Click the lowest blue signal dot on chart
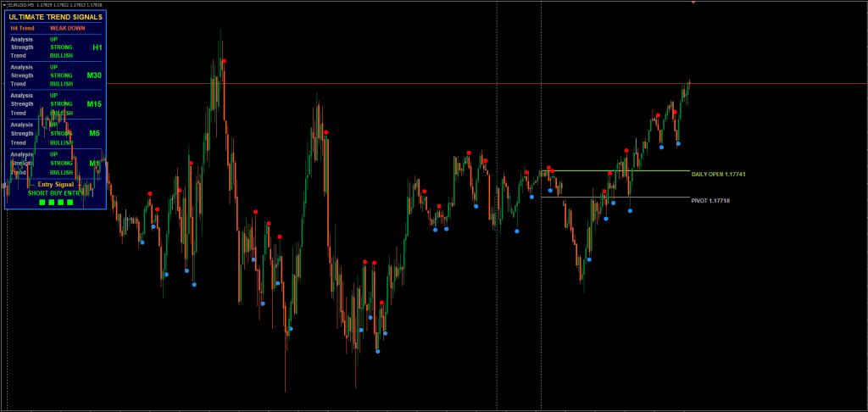Screen dimensions: 868x412 [x=378, y=351]
